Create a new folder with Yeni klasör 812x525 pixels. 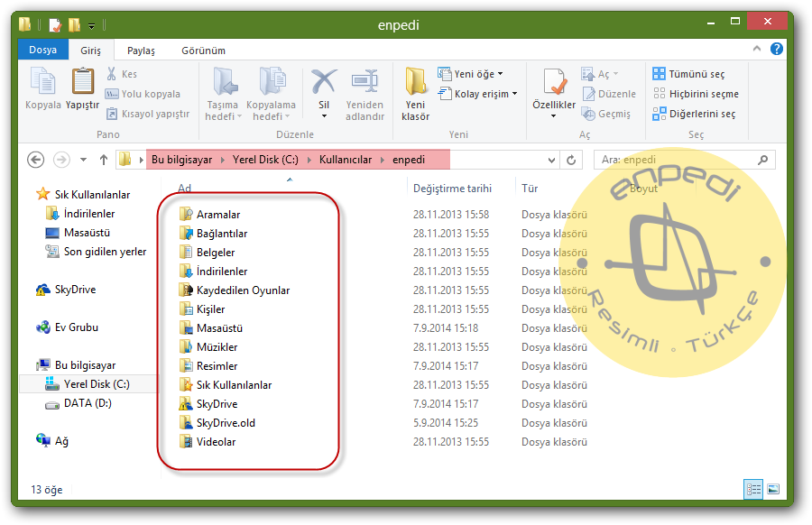pyautogui.click(x=415, y=94)
